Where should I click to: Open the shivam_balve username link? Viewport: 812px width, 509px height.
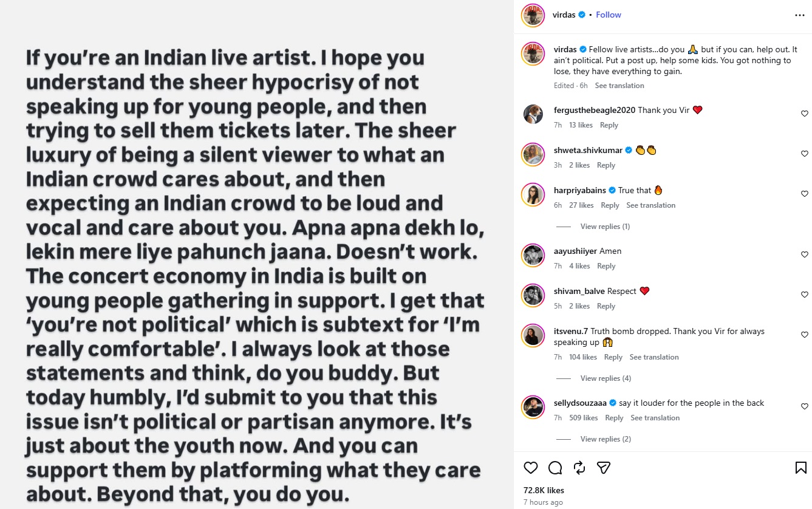tap(579, 291)
